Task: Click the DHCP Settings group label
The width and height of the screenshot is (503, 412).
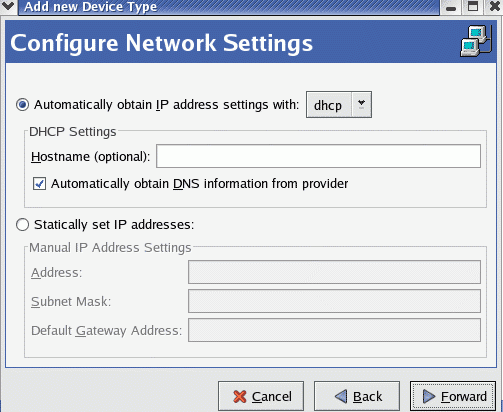Action: (x=73, y=132)
